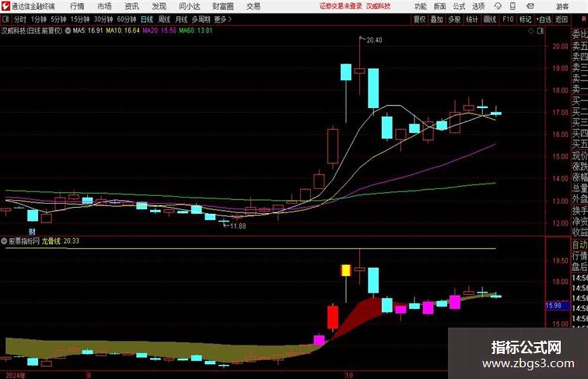Click the 叠加 overlay button
The height and width of the screenshot is (379, 588).
(x=437, y=19)
